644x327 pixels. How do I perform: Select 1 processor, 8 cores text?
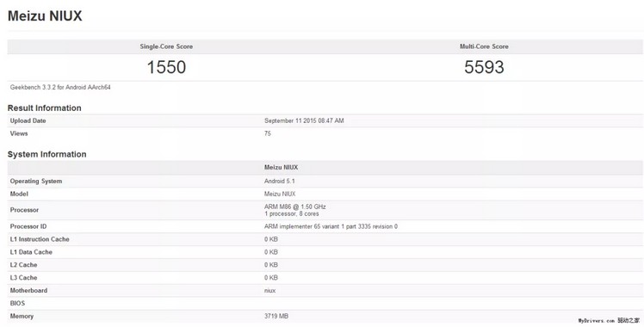click(x=291, y=213)
